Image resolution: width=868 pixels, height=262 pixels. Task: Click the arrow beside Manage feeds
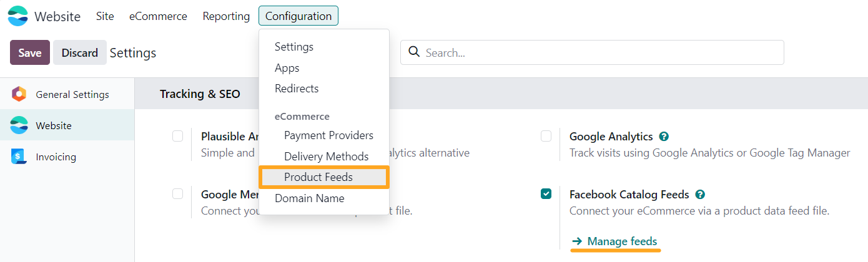pos(577,241)
